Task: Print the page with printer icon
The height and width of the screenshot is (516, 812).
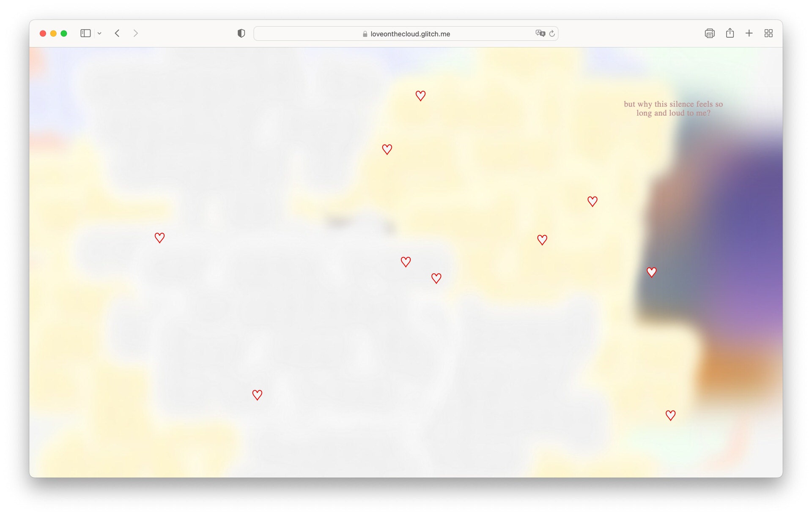Action: 709,33
